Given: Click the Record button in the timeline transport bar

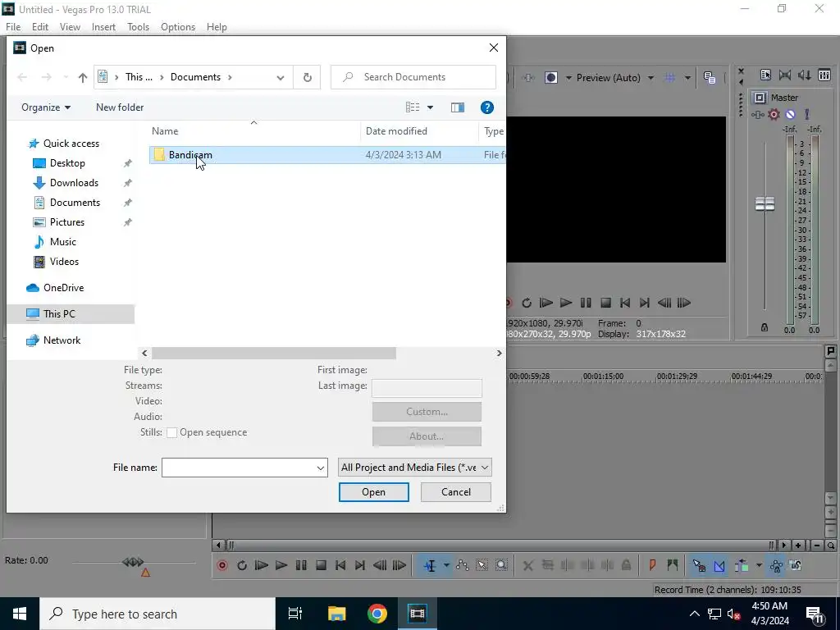Looking at the screenshot, I should 221,565.
